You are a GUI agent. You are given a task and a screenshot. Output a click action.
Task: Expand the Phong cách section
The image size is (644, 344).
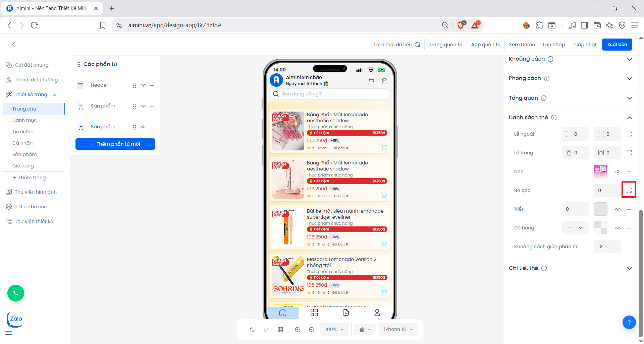(630, 78)
